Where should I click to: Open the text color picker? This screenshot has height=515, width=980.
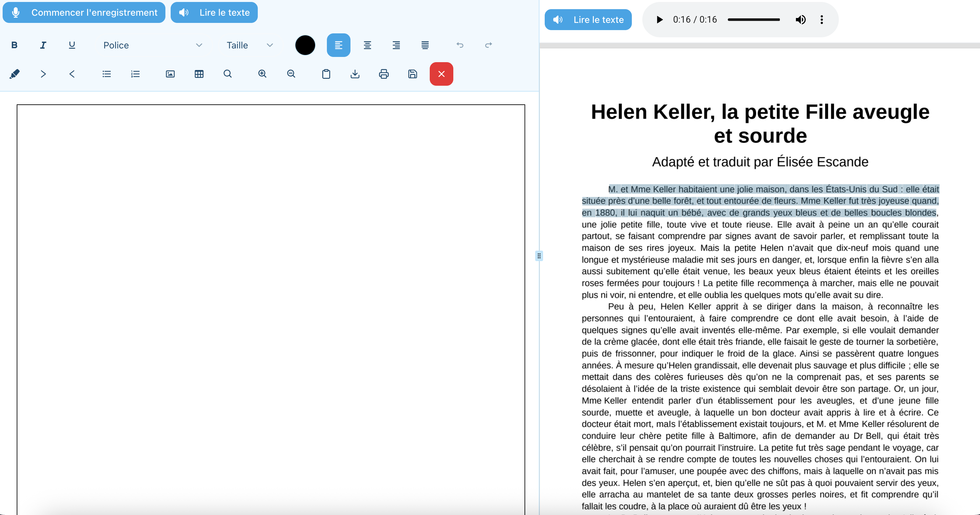point(305,45)
